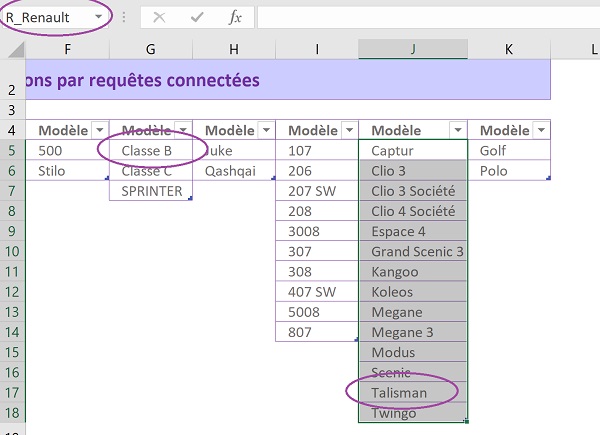The height and width of the screenshot is (435, 600).
Task: Click inside the formula bar input
Action: pyautogui.click(x=429, y=17)
